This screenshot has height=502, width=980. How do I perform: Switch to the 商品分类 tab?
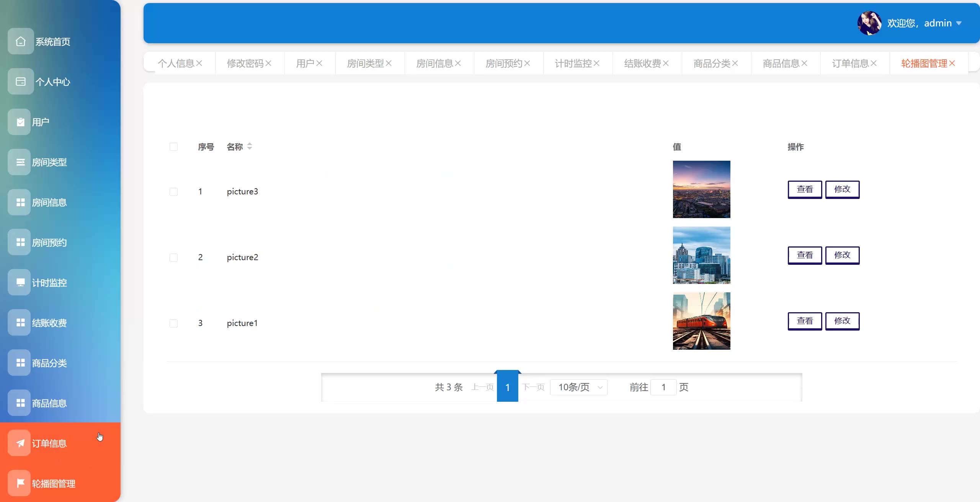pos(712,63)
